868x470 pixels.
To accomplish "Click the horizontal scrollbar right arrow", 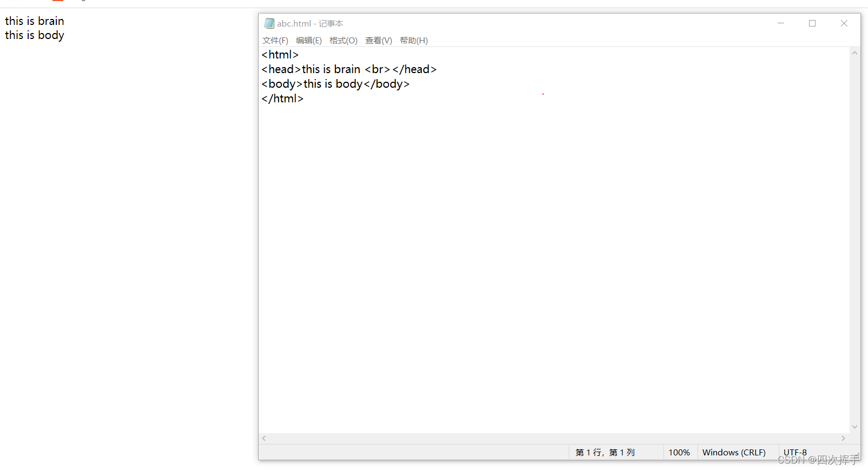I will click(843, 439).
